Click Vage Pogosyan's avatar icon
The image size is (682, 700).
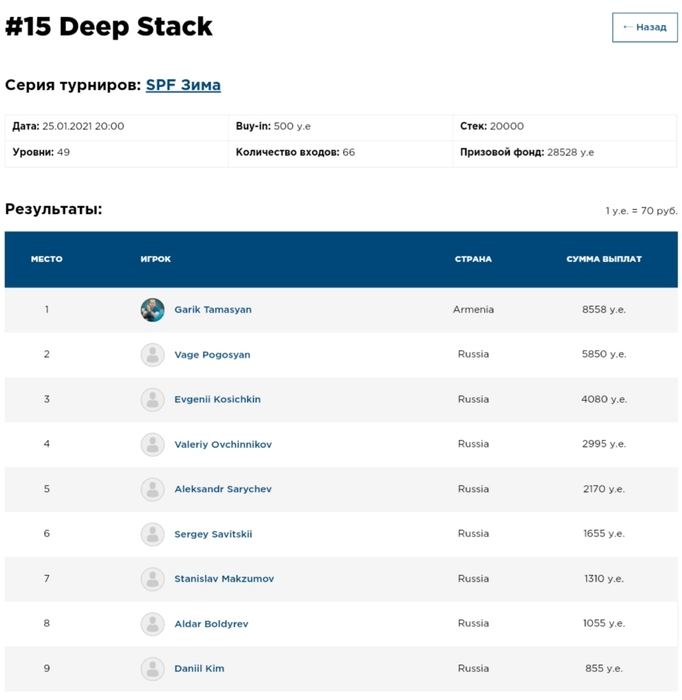[x=152, y=355]
